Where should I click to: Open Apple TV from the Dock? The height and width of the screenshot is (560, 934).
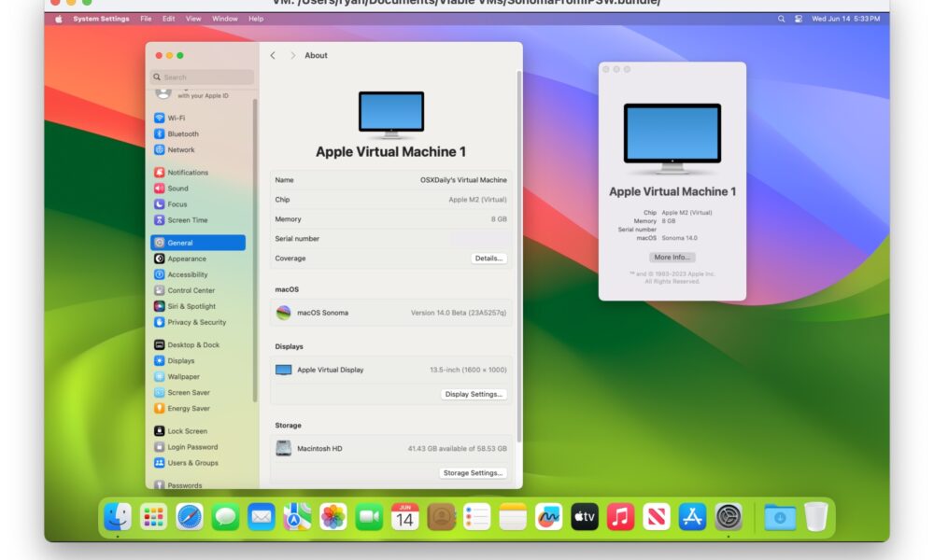click(x=585, y=516)
